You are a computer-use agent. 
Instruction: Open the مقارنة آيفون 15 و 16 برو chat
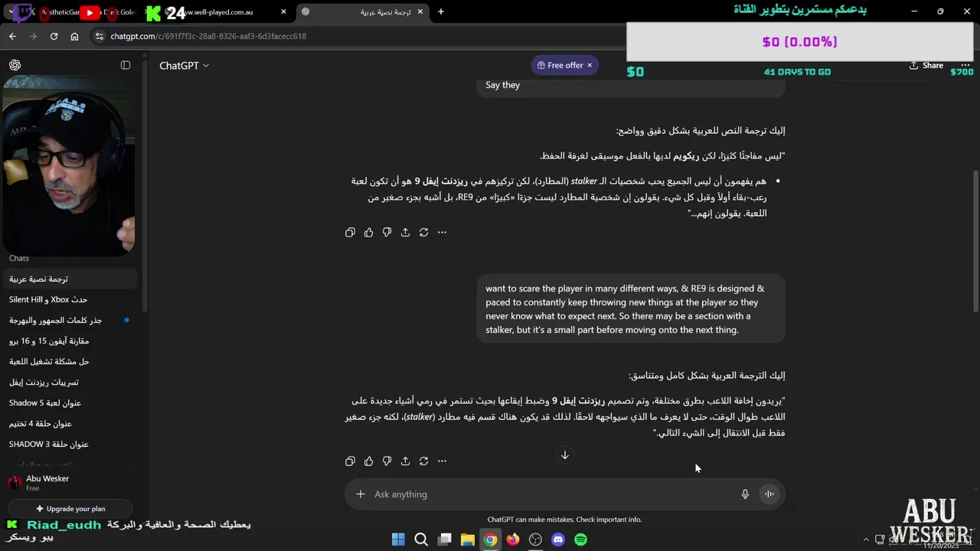click(x=69, y=341)
